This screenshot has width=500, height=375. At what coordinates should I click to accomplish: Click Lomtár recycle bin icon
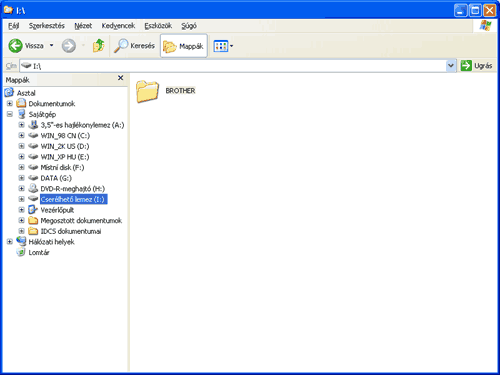(x=21, y=252)
